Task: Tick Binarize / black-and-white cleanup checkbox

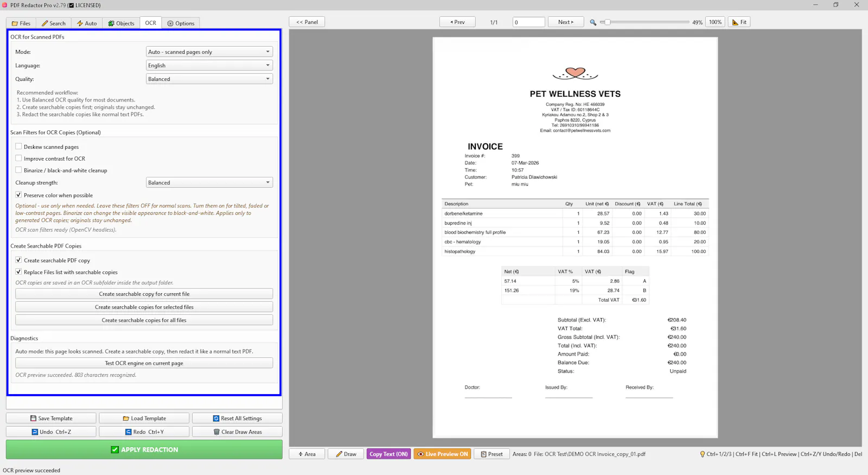Action: (x=18, y=170)
